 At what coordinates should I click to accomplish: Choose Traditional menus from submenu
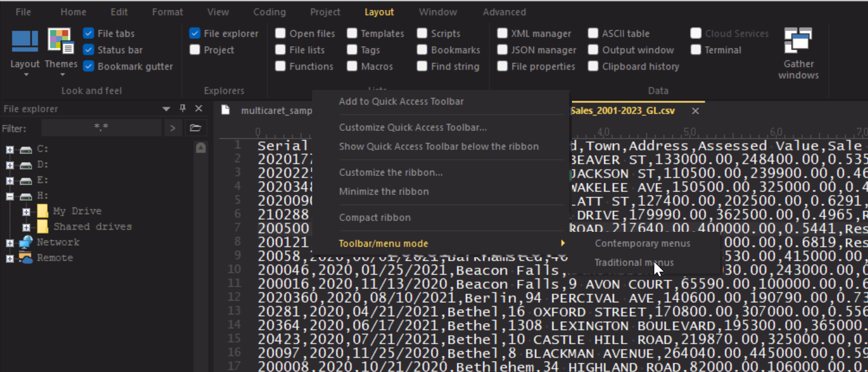tap(634, 262)
